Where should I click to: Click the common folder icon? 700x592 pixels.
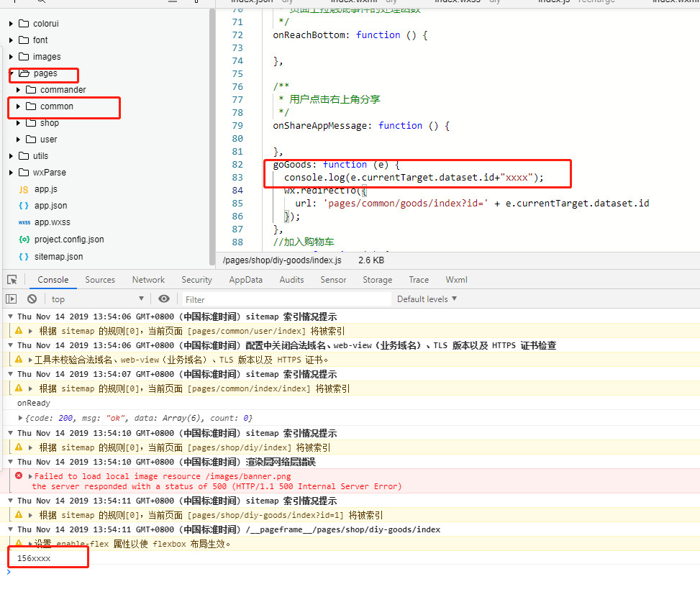click(x=31, y=106)
